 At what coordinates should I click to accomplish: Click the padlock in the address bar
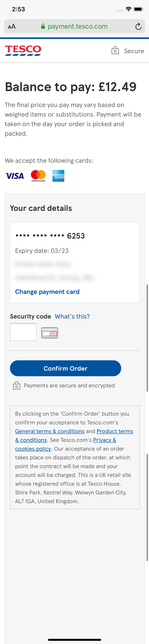click(43, 26)
